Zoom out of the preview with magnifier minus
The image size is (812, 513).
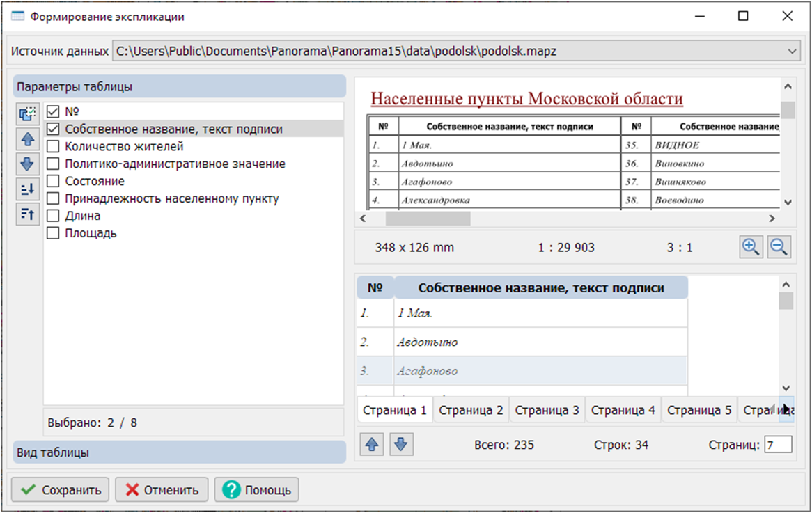pos(779,247)
